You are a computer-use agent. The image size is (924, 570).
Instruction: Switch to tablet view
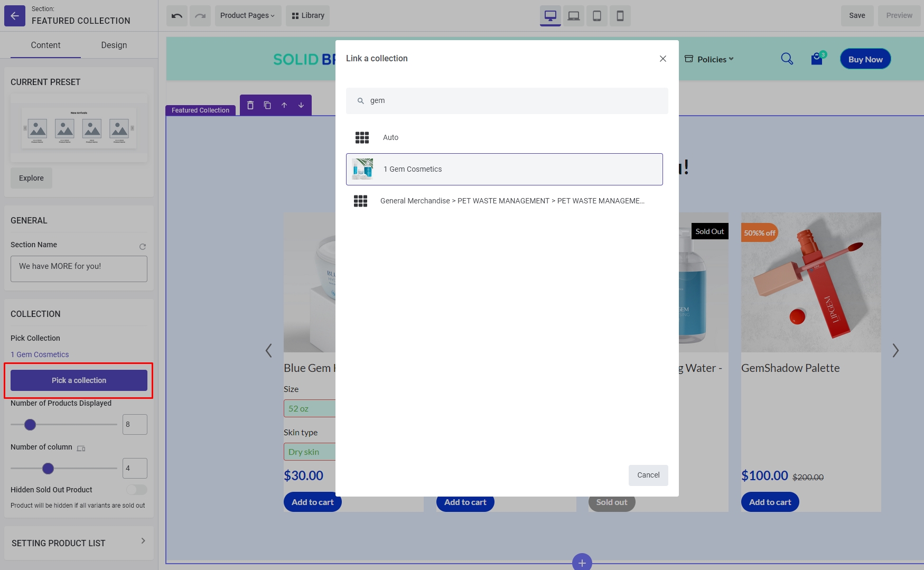point(597,16)
